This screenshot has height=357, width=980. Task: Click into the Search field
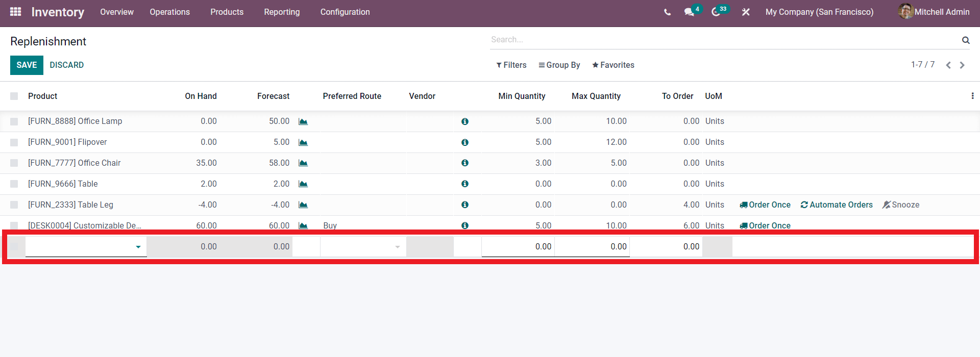tap(725, 39)
